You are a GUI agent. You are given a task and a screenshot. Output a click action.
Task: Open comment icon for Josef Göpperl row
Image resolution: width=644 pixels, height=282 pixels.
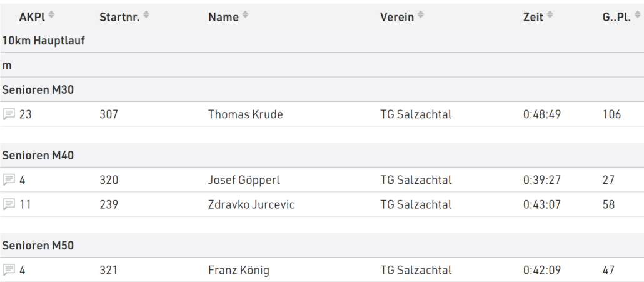[x=9, y=179]
